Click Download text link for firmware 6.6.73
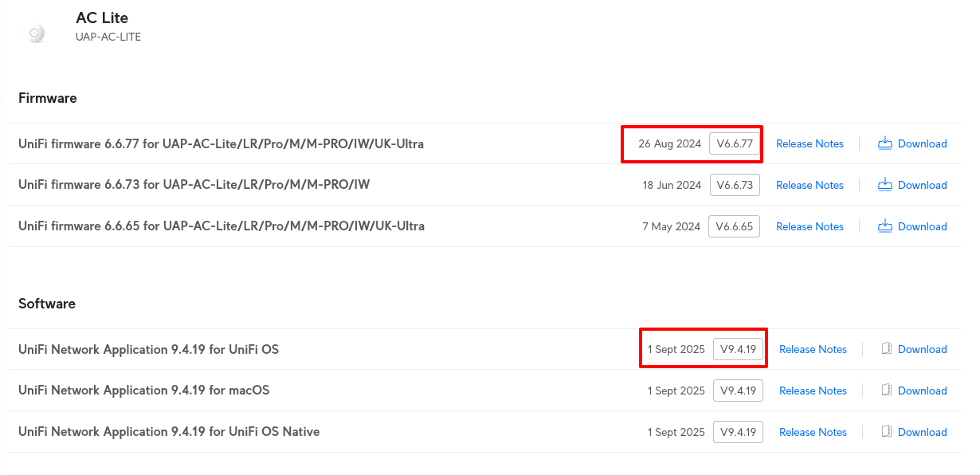 pos(922,185)
